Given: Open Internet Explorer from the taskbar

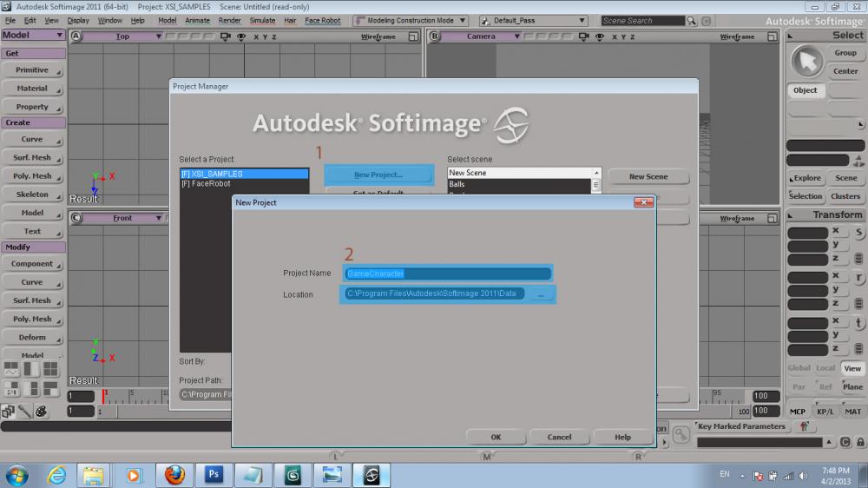Looking at the screenshot, I should (56, 475).
